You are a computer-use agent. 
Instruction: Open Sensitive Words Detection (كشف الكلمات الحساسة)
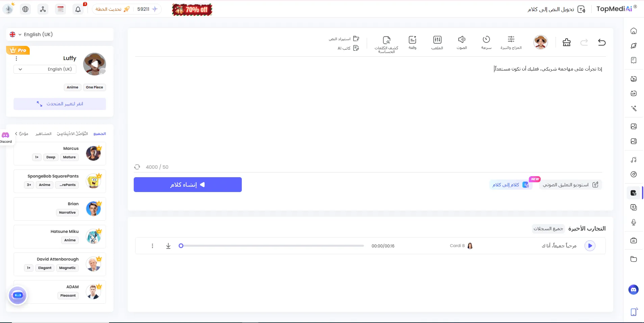[x=386, y=43]
